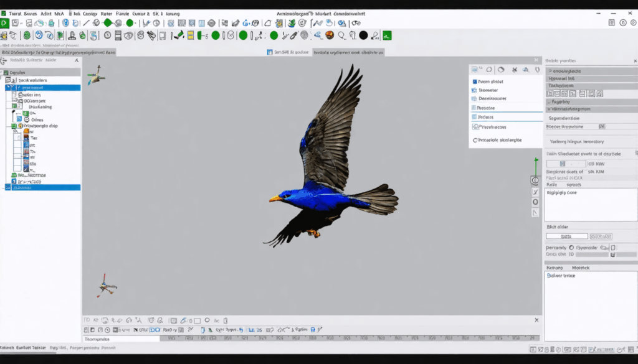Click the first small square icon under Tiafepisan
Screen dimensions: 638x364
pyautogui.click(x=550, y=94)
